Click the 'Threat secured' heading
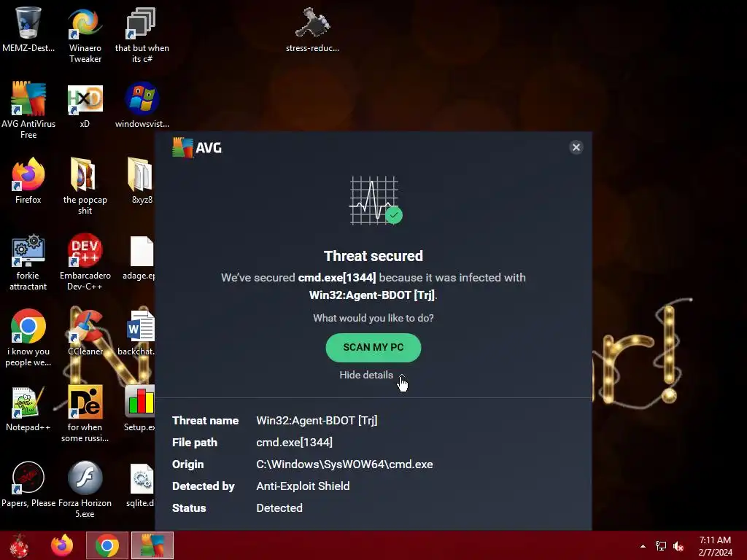The width and height of the screenshot is (747, 560). 373,256
